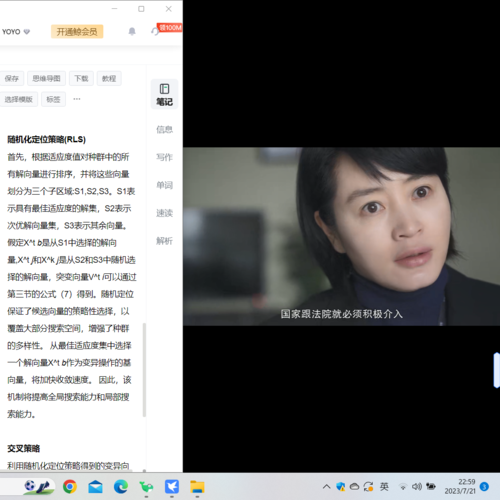
Task: Launch Google Chrome from the taskbar
Action: click(70, 487)
